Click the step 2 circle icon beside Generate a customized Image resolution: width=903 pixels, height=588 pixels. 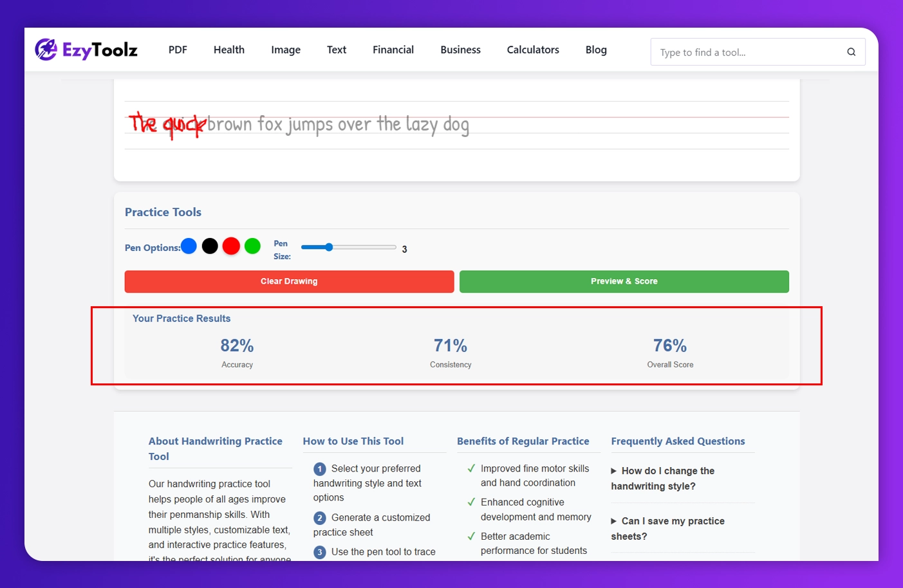[320, 517]
